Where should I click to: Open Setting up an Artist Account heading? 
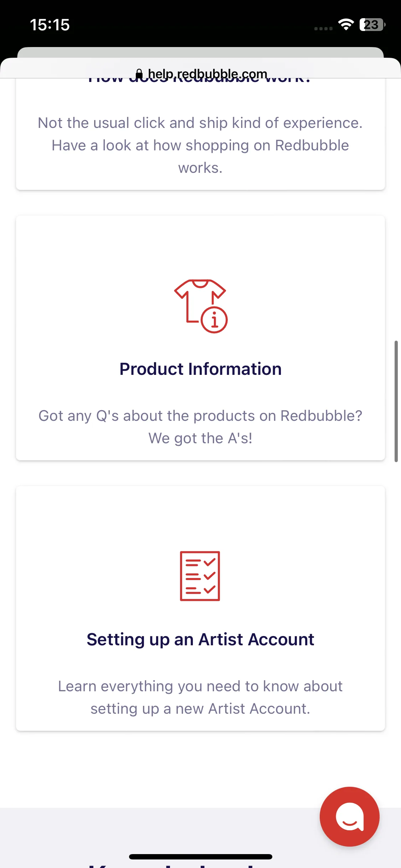[200, 639]
